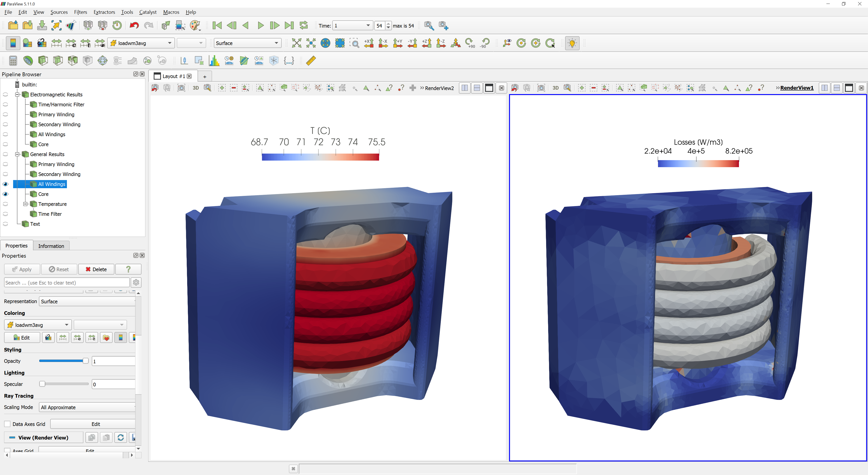Click the Open file folder icon

click(x=13, y=25)
